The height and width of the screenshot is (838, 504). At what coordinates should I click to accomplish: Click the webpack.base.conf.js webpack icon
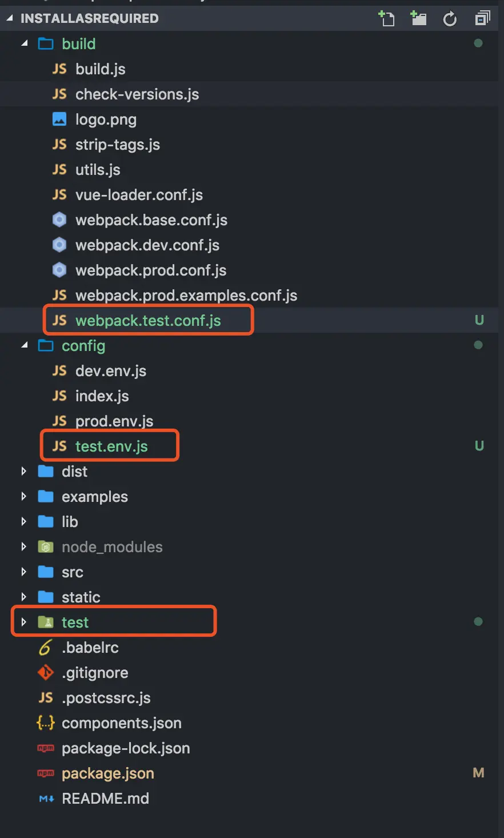[59, 220]
